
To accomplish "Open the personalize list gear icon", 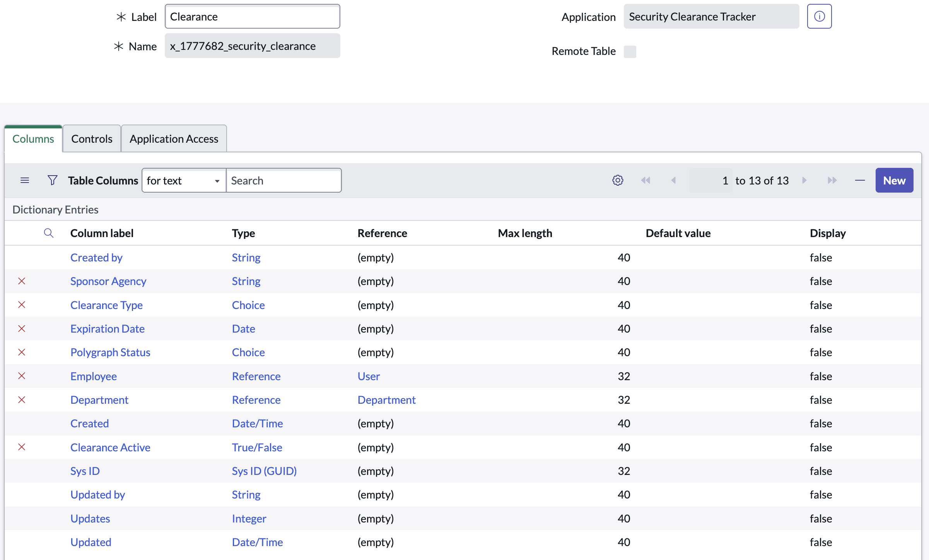I will (x=618, y=181).
